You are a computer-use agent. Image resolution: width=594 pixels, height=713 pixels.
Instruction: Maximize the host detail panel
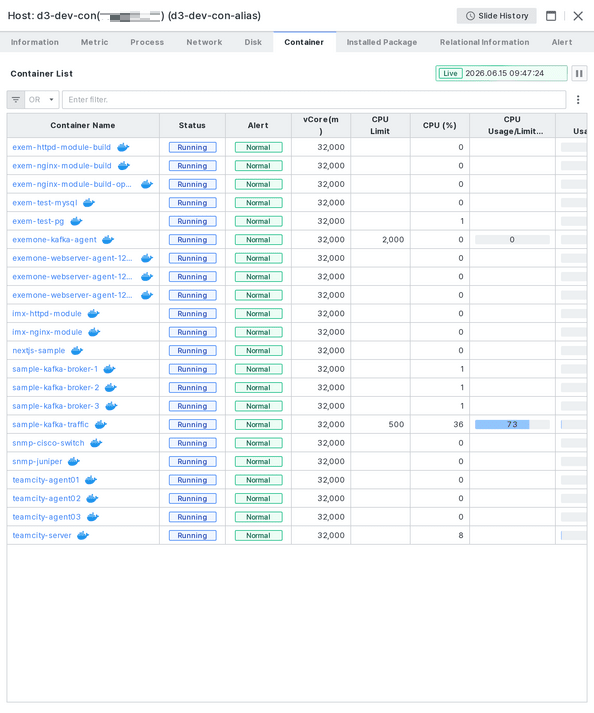click(551, 16)
